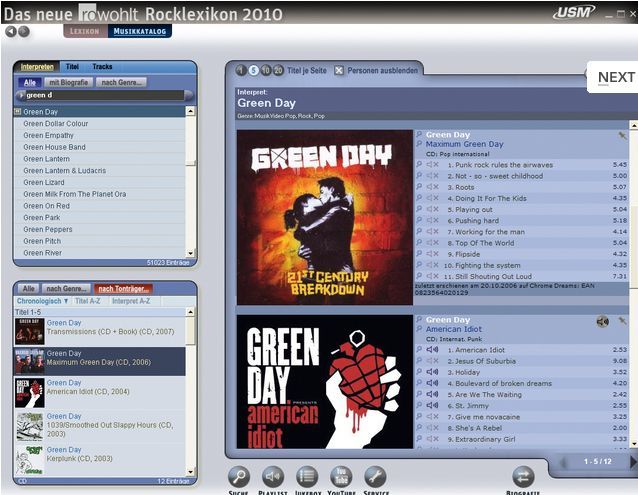Submit search with button right of 'green d'
The height and width of the screenshot is (495, 638).
188,95
